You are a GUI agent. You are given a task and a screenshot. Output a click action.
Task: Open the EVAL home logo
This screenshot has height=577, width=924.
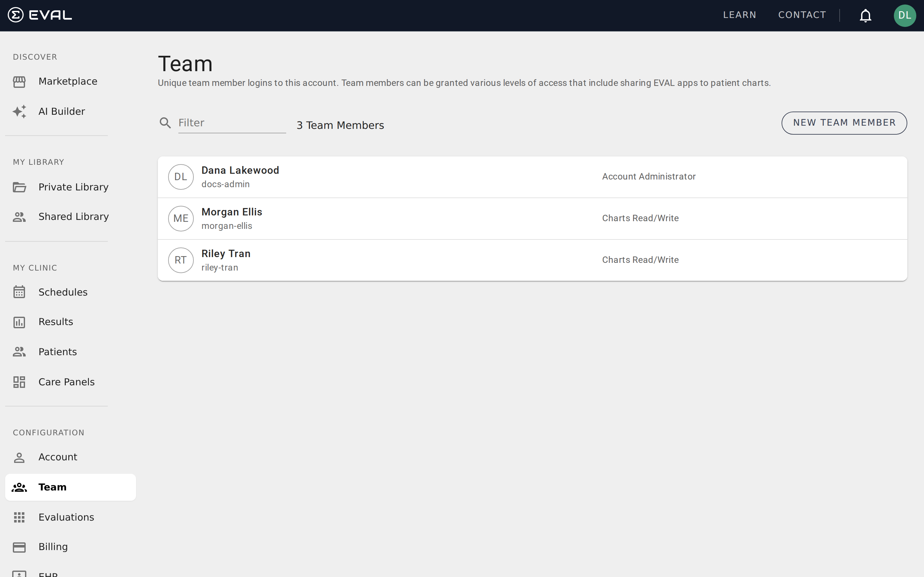point(40,15)
